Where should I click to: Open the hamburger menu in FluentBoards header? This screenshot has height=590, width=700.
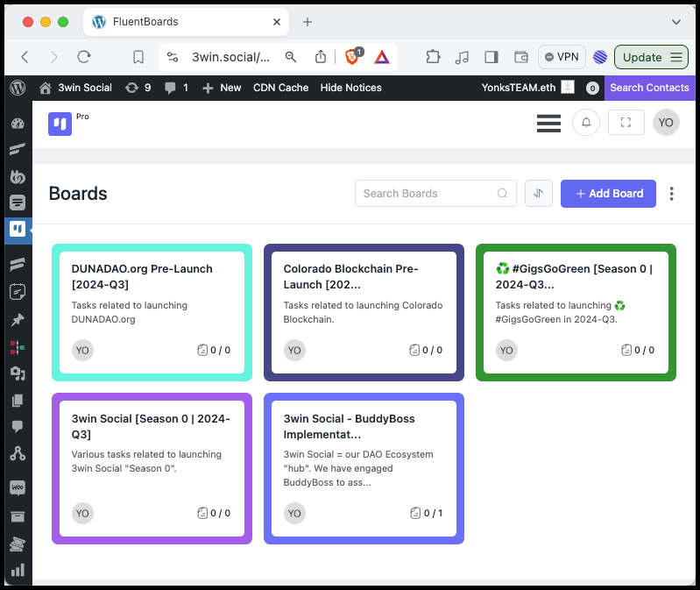548,124
